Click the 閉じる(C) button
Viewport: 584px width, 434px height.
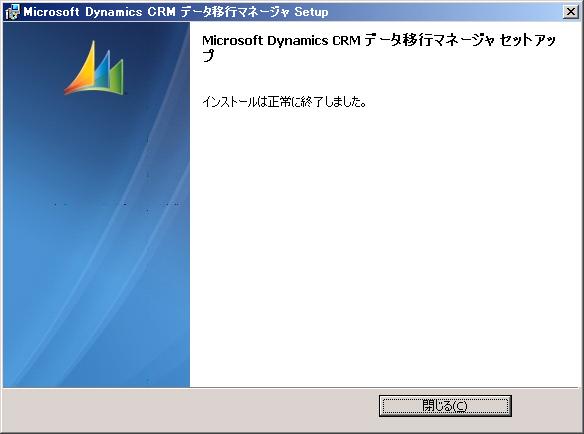pos(445,406)
